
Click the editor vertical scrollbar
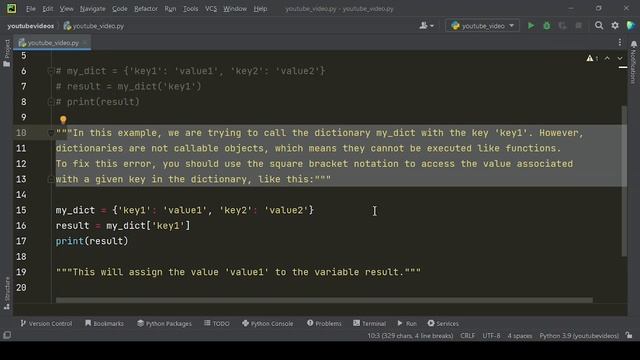click(623, 181)
